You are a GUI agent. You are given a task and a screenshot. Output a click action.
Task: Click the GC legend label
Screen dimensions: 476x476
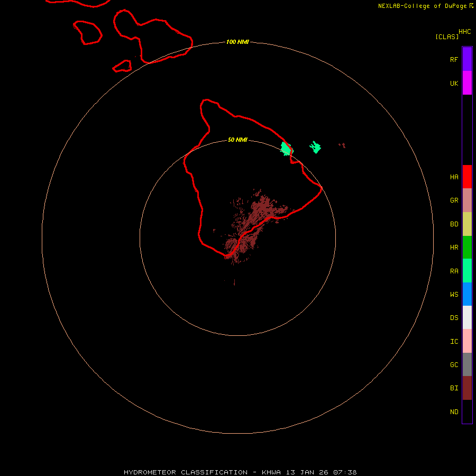coord(454,364)
